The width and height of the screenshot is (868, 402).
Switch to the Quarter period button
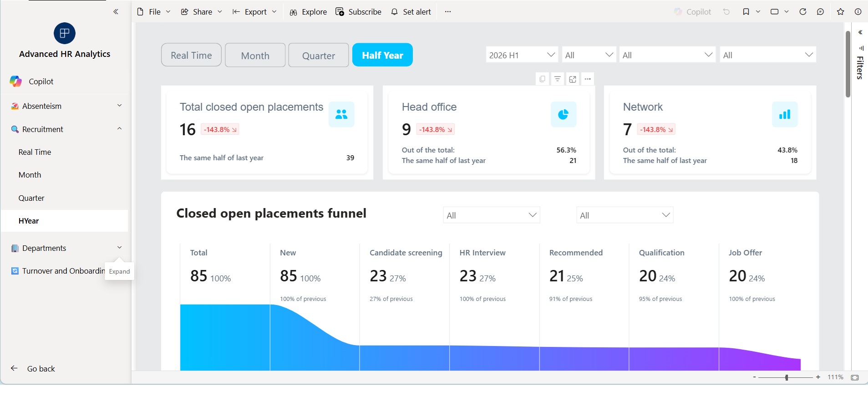tap(319, 55)
